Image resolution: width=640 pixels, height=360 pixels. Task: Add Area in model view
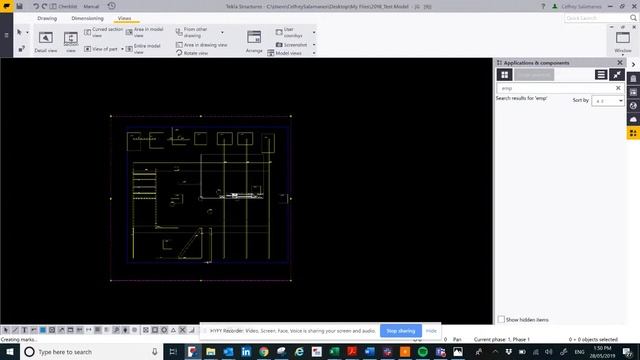click(x=144, y=32)
